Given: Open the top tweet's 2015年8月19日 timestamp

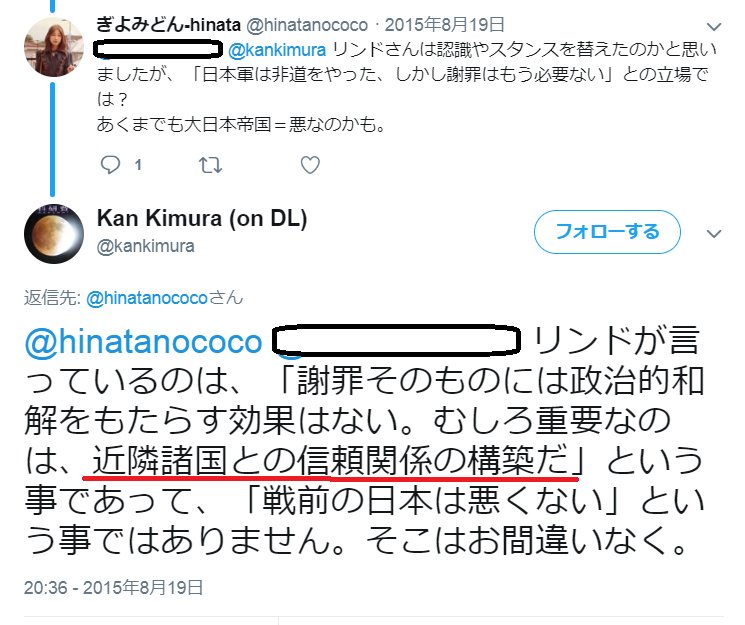Looking at the screenshot, I should 444,25.
